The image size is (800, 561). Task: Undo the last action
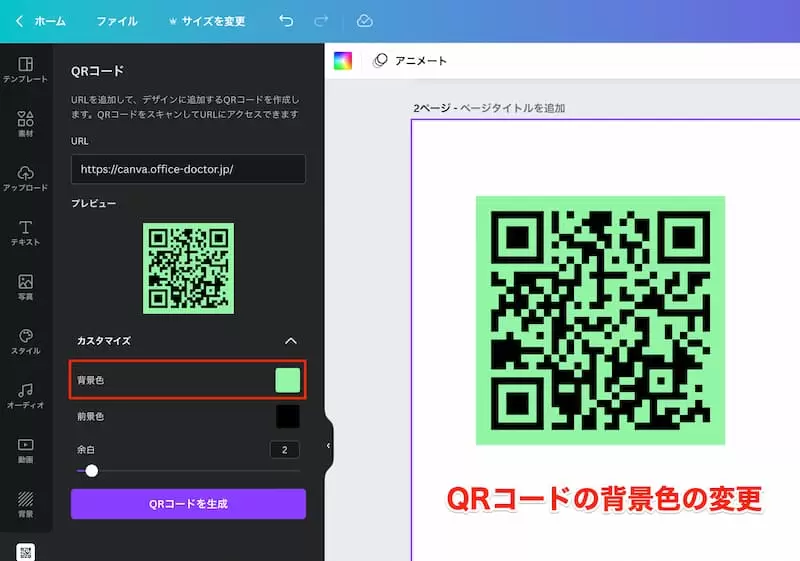click(286, 21)
